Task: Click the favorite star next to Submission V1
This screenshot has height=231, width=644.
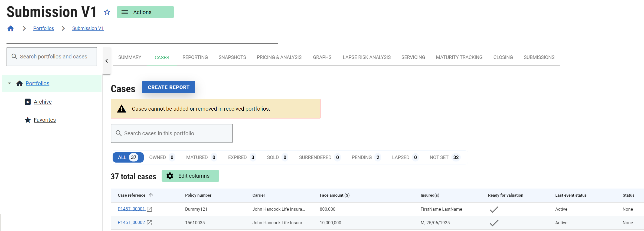Action: pyautogui.click(x=107, y=12)
